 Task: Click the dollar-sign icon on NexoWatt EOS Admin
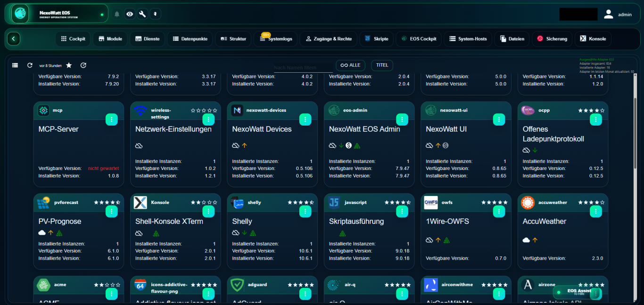(349, 145)
